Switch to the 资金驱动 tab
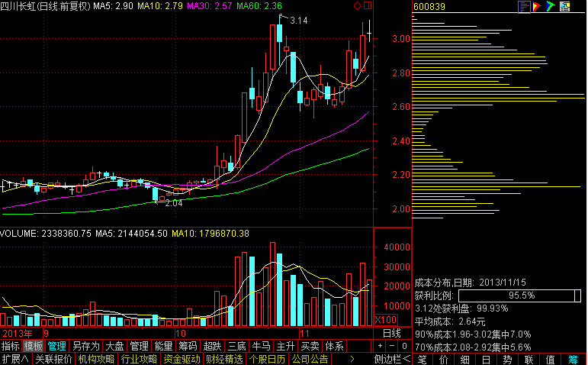Screen dimensions: 588x365 [182, 359]
